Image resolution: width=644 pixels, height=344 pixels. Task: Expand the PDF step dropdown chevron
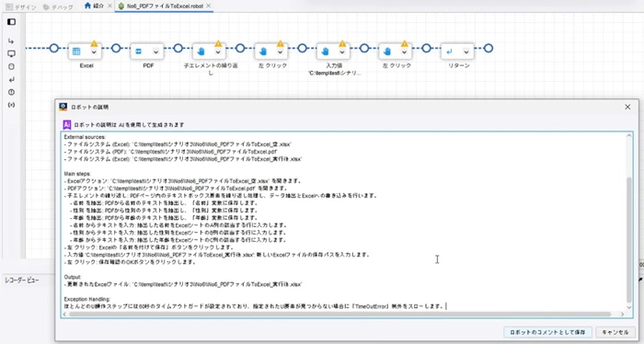[x=155, y=52]
